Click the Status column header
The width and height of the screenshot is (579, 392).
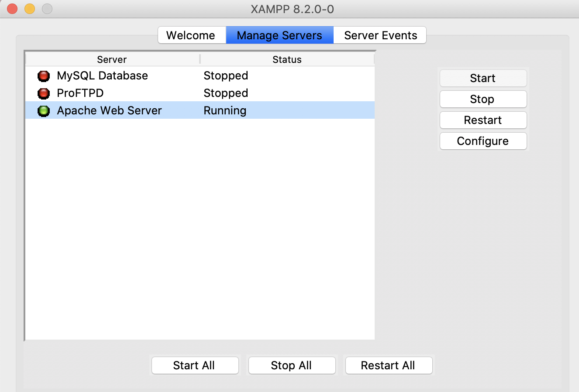[x=287, y=59]
